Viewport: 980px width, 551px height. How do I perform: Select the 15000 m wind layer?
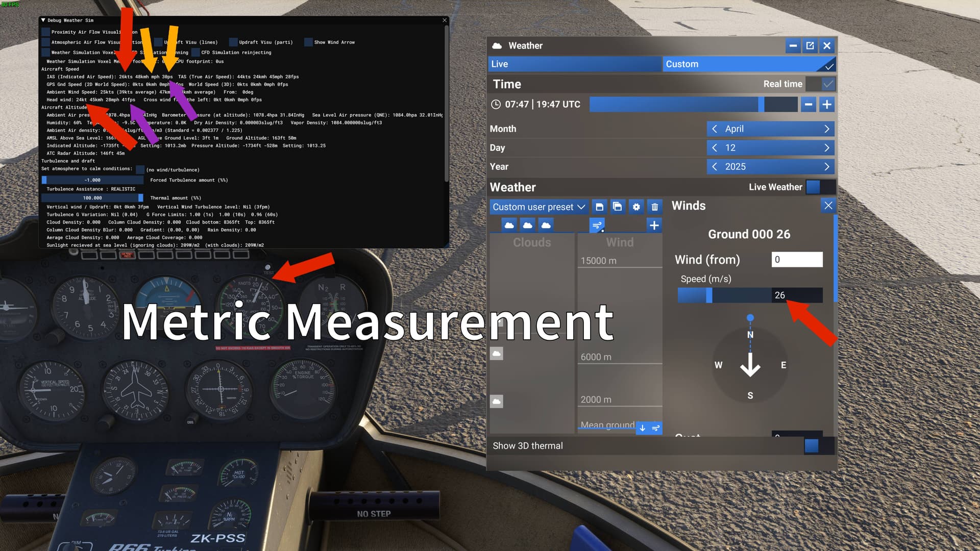click(620, 261)
